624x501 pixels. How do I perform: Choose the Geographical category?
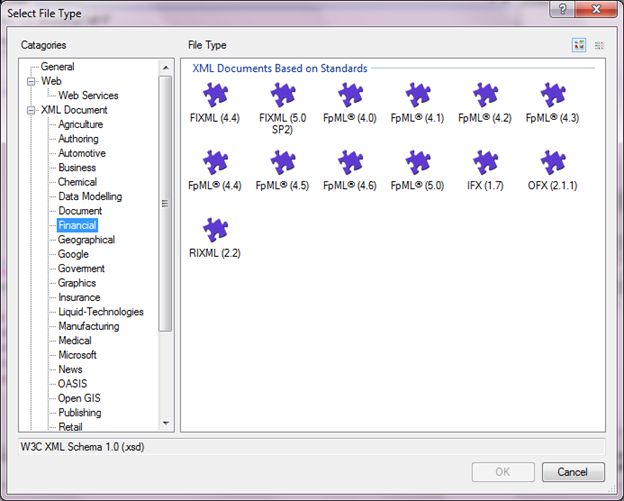click(86, 240)
